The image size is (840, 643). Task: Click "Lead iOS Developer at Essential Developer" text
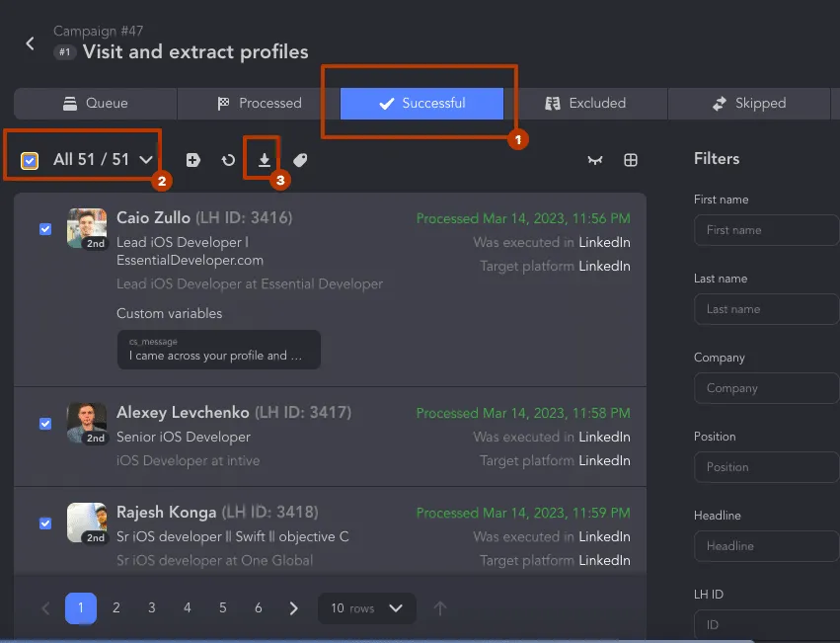[250, 283]
